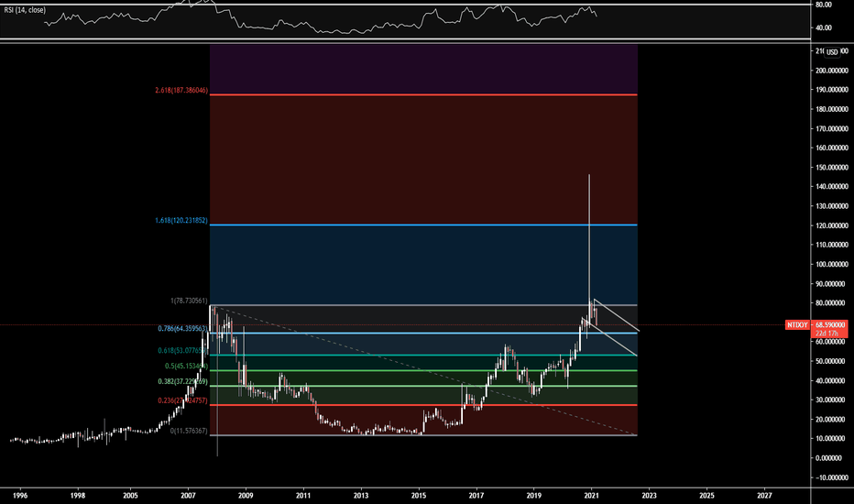The image size is (854, 504).
Task: Click 2021 on the time axis
Action: coord(592,495)
